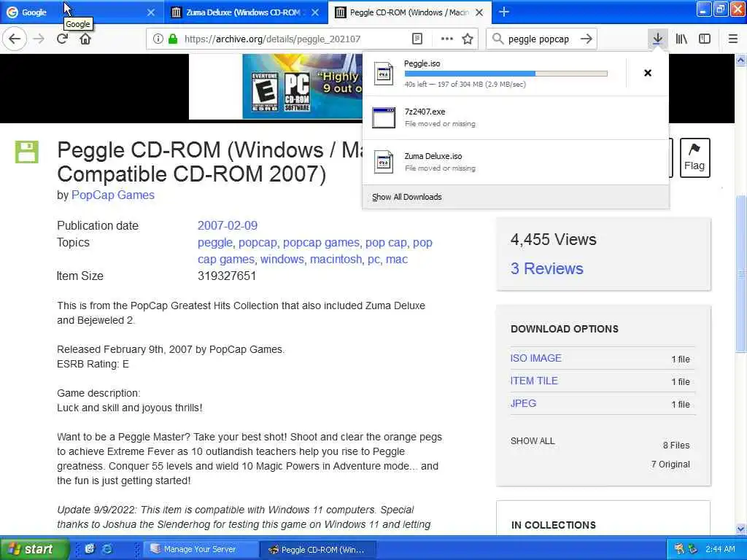Launch Internet Explorer from quick launch
The width and height of the screenshot is (747, 560).
107,549
